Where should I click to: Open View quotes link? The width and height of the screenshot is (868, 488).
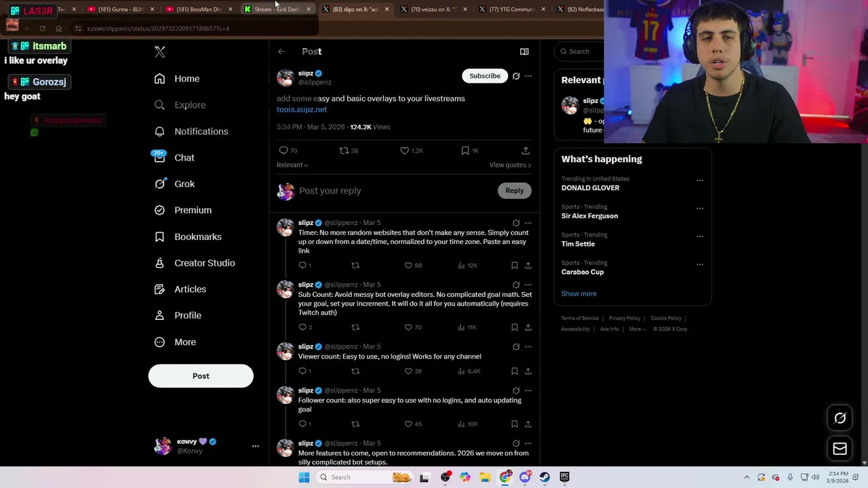point(510,165)
